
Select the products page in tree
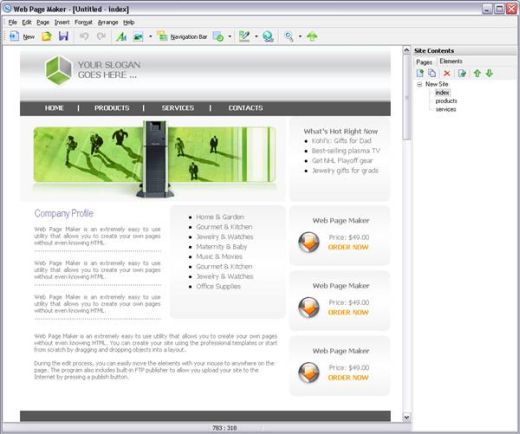tap(446, 101)
